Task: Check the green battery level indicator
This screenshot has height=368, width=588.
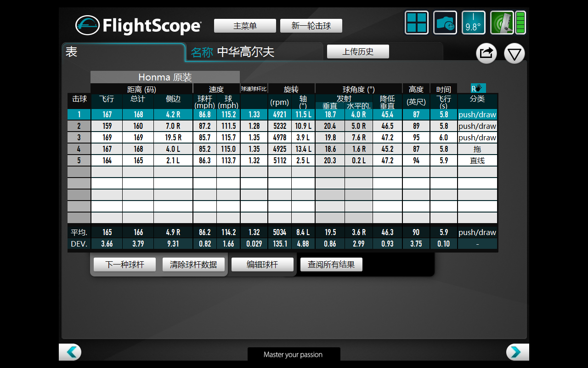Action: point(520,23)
